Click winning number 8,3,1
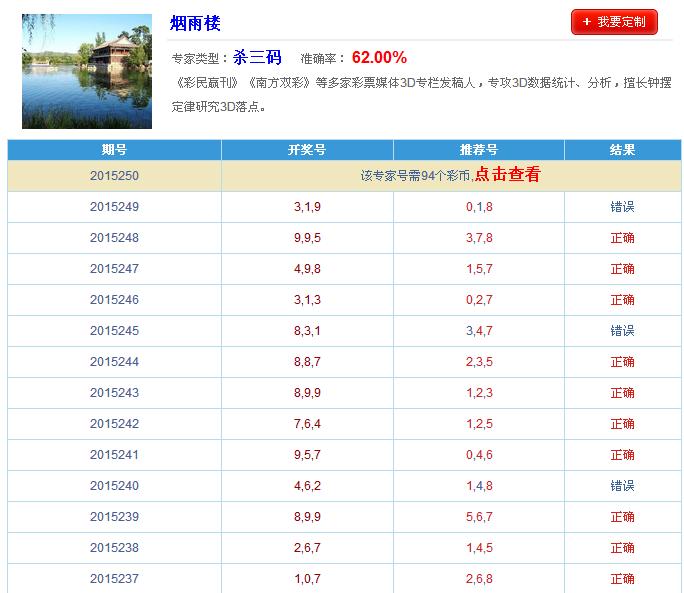The height and width of the screenshot is (593, 684). coord(307,331)
